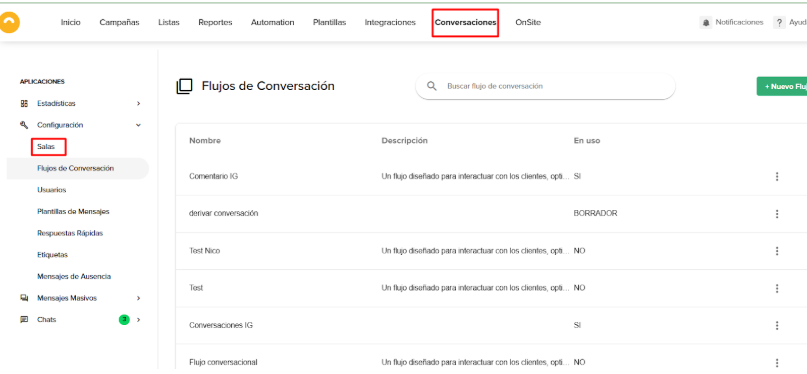Open options menu for Conversaciones IG
Screen dimensions: 807x374
click(x=777, y=326)
